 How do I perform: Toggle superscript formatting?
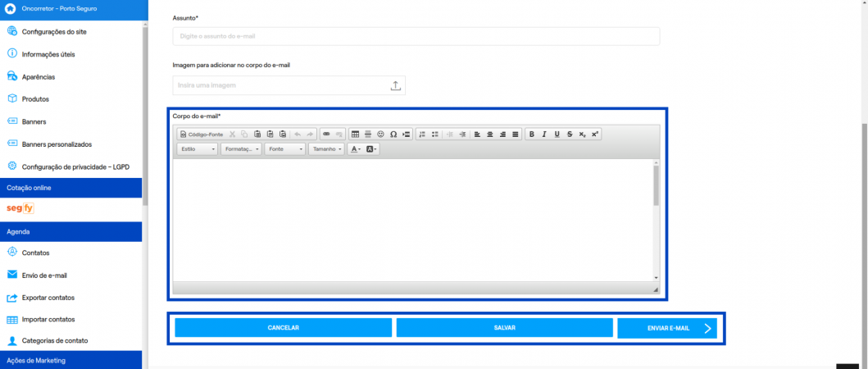pos(595,134)
